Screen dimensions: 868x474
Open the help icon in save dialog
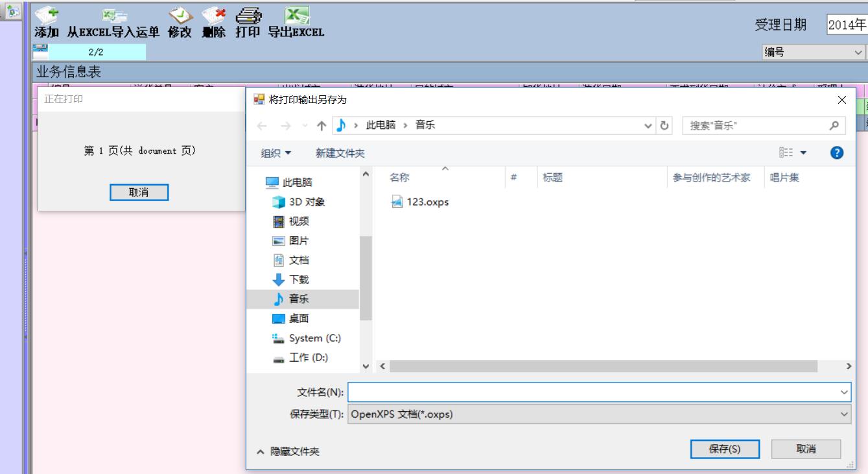pos(837,153)
